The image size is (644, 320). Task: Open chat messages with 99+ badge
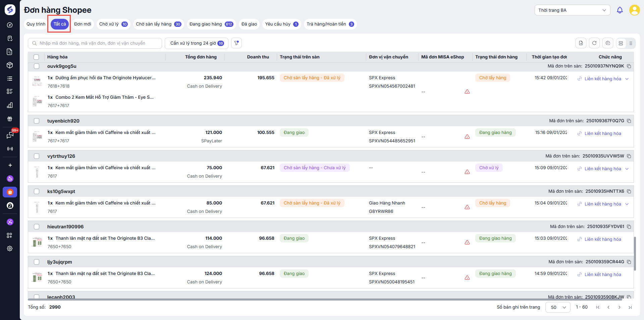[x=10, y=135]
